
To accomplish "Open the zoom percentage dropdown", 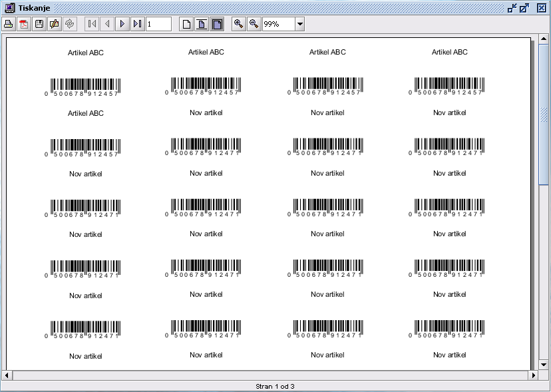I will coord(299,24).
